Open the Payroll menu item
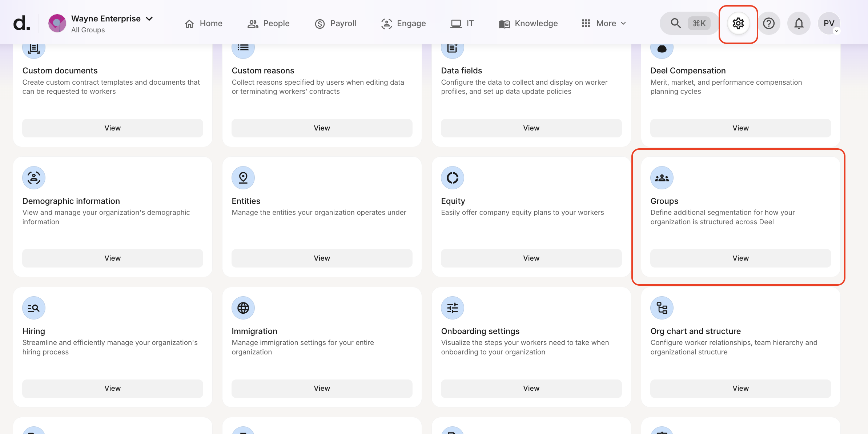The image size is (868, 434). pos(335,24)
